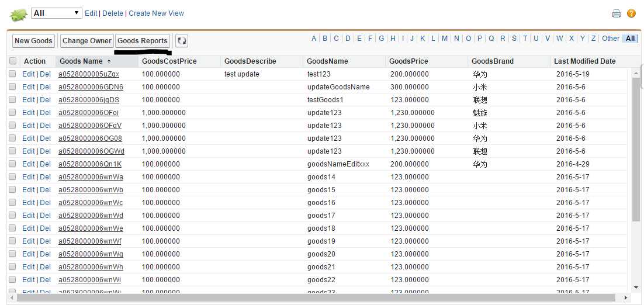Sort by GoodsPrice column header
The width and height of the screenshot is (644, 305).
coord(408,61)
